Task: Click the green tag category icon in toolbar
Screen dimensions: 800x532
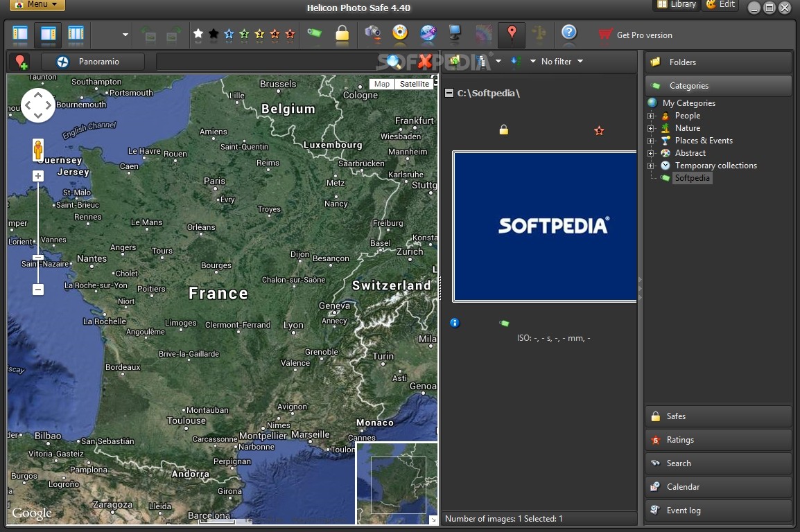Action: pos(314,33)
